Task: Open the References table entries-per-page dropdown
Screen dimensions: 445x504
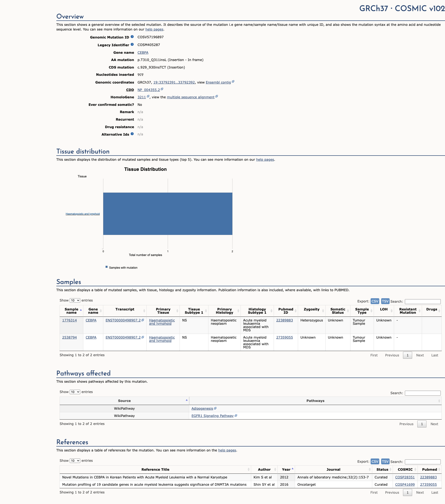Action: pos(75,461)
